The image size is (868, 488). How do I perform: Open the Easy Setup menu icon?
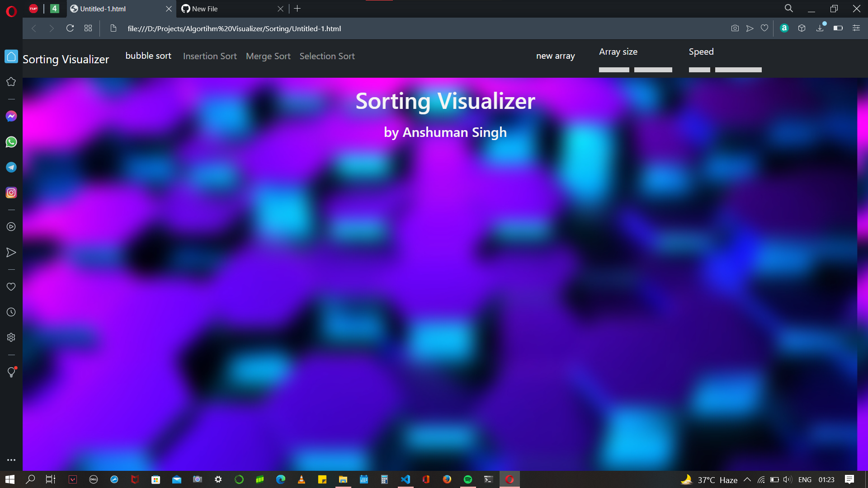click(x=856, y=28)
